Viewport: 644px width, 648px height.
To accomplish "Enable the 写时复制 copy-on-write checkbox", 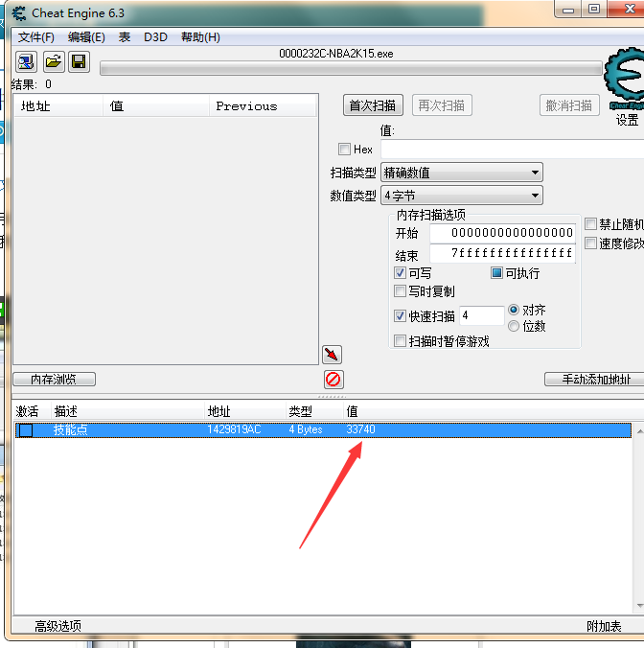I will click(400, 291).
